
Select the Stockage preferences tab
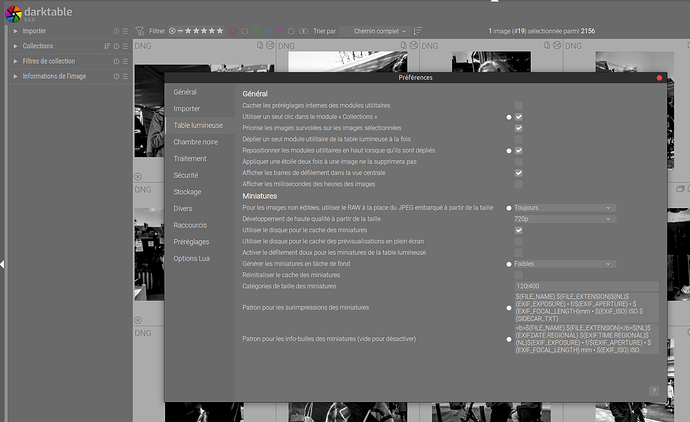tap(187, 192)
